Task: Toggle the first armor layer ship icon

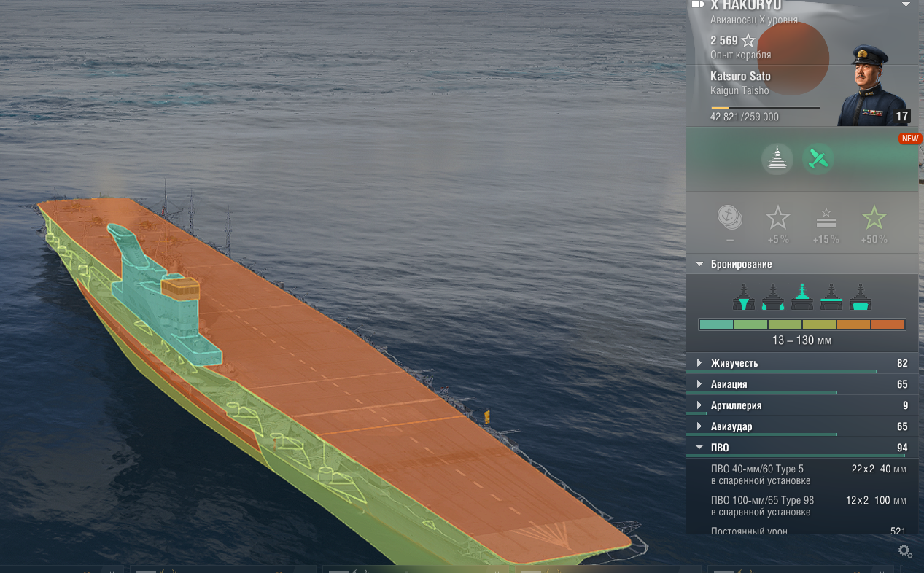Action: click(743, 297)
